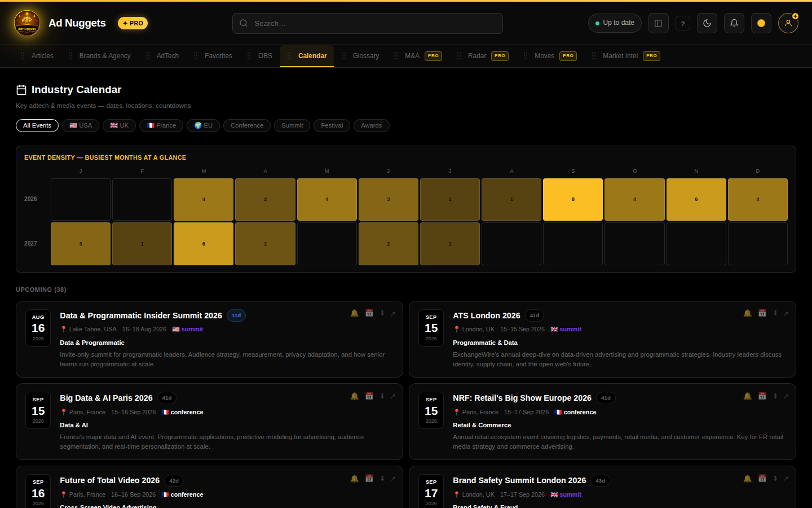The image size is (812, 508).
Task: Open the header notifications bell
Action: [x=734, y=23]
